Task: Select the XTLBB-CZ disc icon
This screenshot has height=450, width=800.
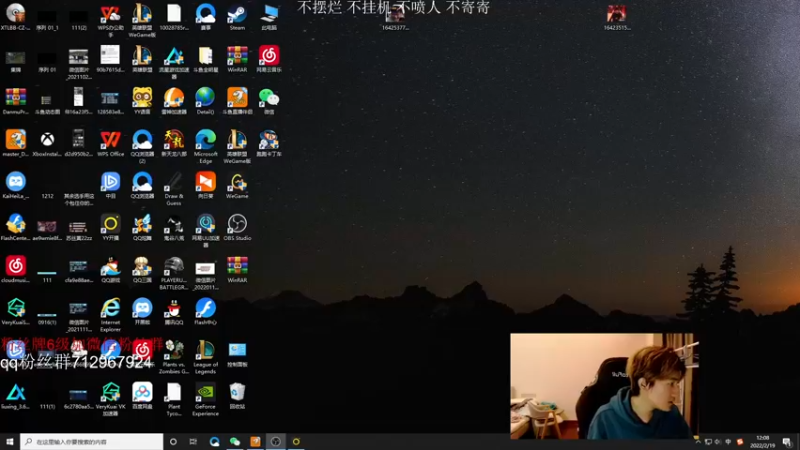Action: pyautogui.click(x=16, y=16)
